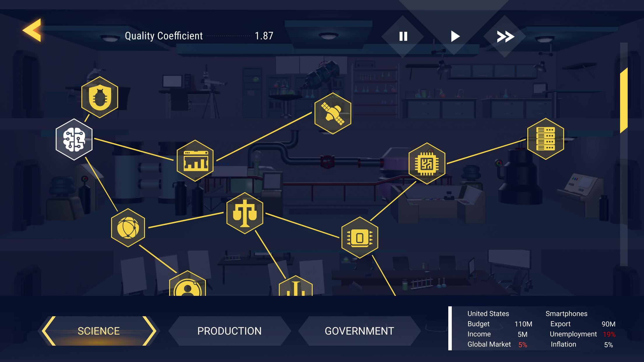Image resolution: width=644 pixels, height=362 pixels.
Task: Switch to fast-forward speed
Action: click(x=505, y=36)
